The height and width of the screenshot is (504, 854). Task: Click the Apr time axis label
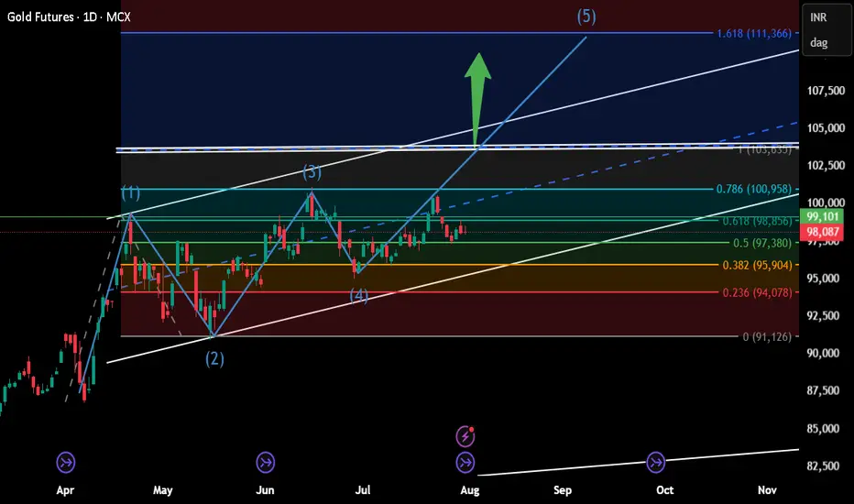pyautogui.click(x=65, y=490)
